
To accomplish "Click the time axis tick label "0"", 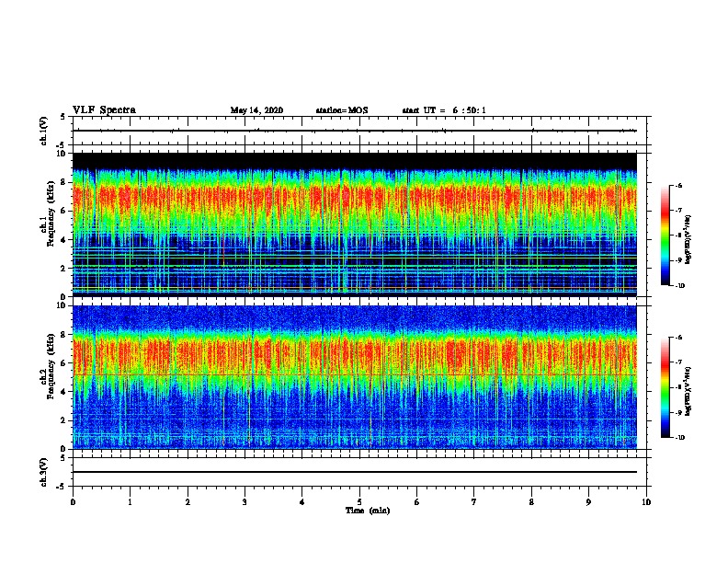I will pyautogui.click(x=73, y=502).
